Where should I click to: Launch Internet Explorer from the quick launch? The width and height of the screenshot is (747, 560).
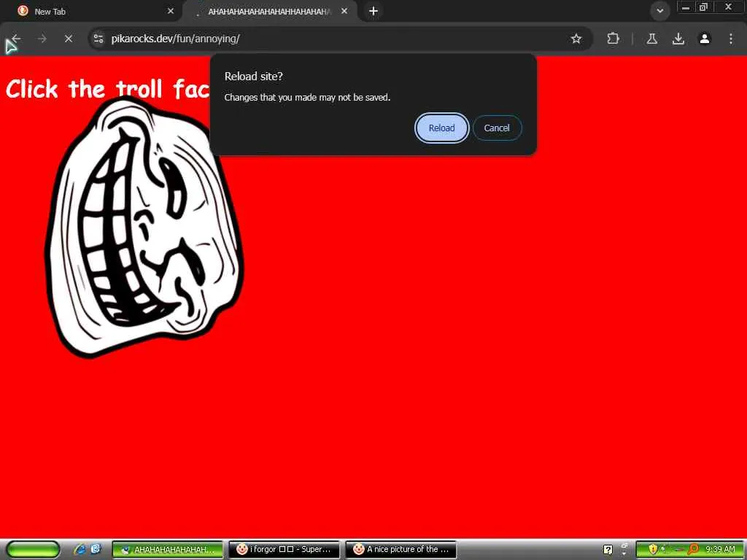(80, 550)
